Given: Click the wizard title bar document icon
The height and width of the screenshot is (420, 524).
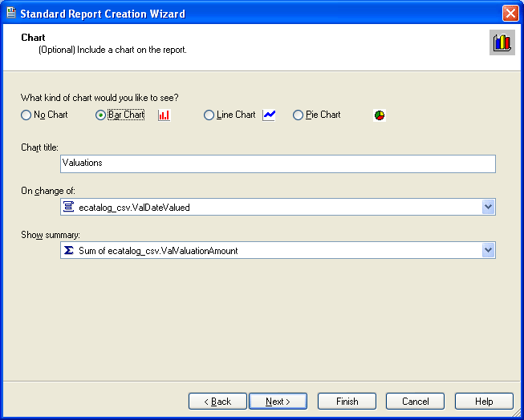Looking at the screenshot, I should (10, 14).
